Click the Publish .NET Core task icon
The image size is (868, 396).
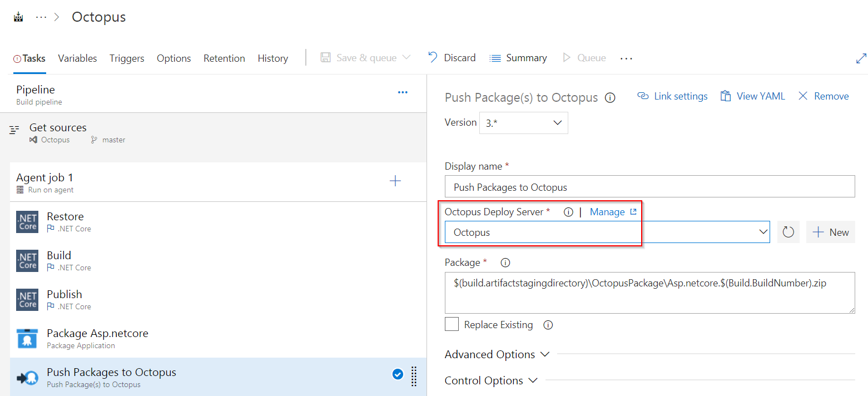27,299
